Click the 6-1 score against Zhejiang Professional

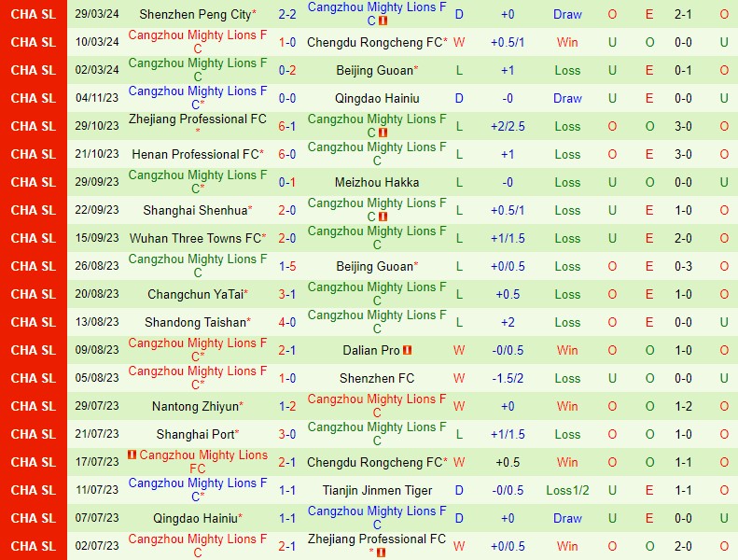(x=287, y=126)
